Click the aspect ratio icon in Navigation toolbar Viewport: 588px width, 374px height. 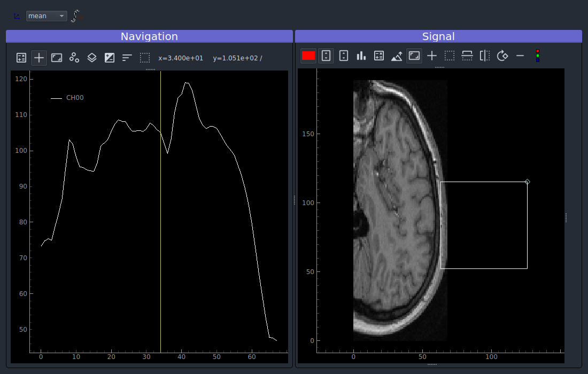coord(57,58)
